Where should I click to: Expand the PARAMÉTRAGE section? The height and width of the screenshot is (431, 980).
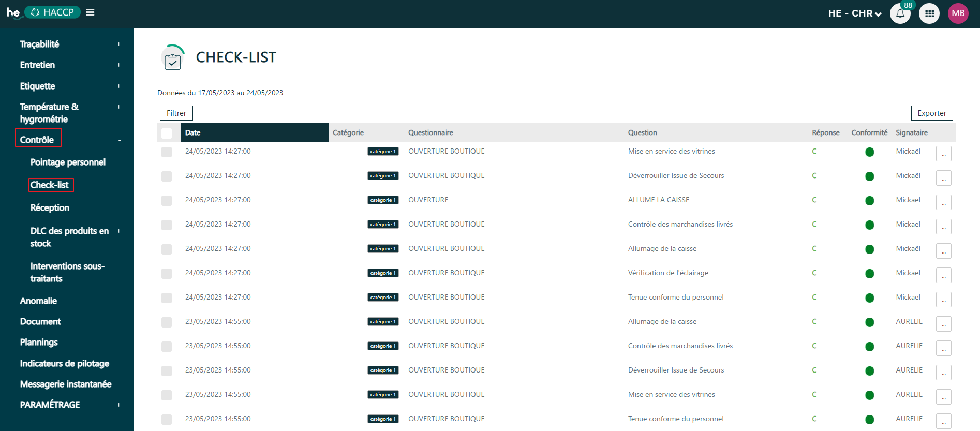click(118, 405)
